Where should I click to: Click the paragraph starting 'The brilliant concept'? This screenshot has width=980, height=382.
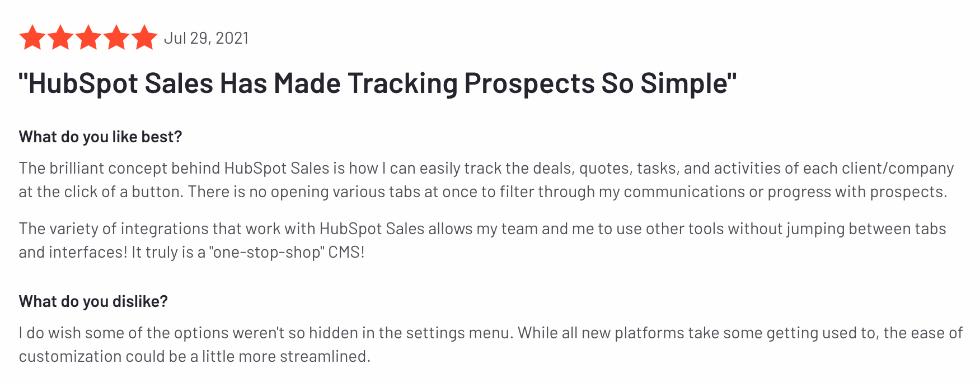pyautogui.click(x=486, y=180)
